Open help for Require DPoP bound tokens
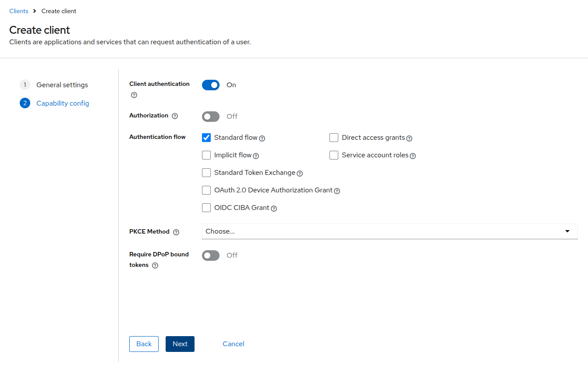Image resolution: width=588 pixels, height=369 pixels. pos(155,265)
